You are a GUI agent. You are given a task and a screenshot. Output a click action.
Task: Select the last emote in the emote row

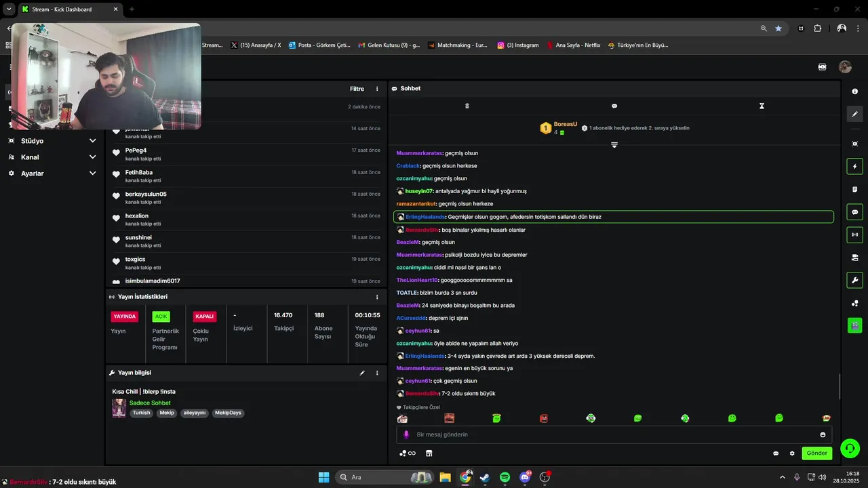coord(826,418)
